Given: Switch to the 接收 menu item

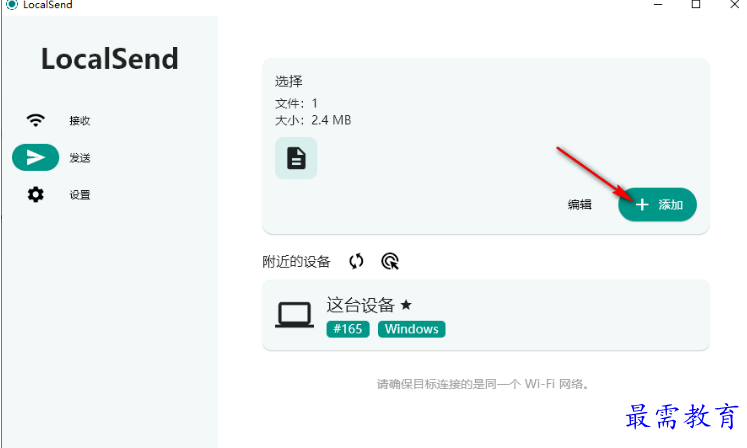Looking at the screenshot, I should 80,121.
